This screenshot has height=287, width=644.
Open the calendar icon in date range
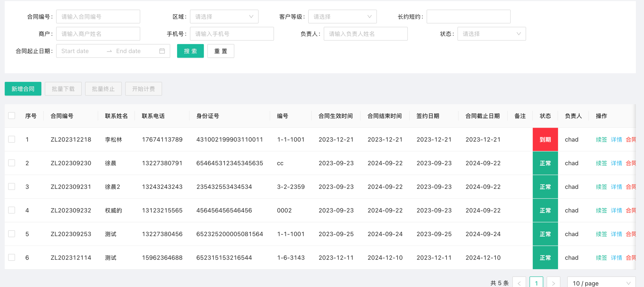162,51
